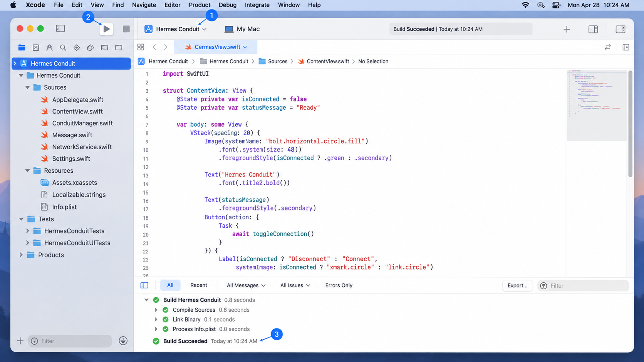Click the Export... button
The height and width of the screenshot is (362, 644).
pos(517,285)
